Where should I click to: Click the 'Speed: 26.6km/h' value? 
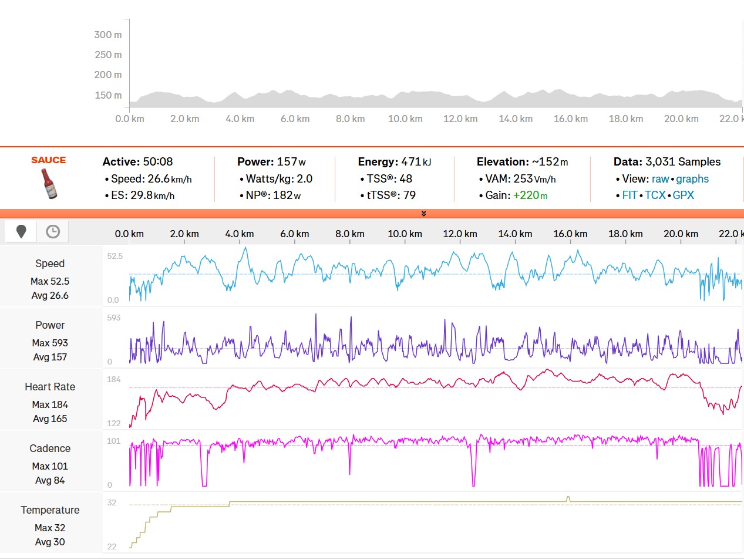pyautogui.click(x=152, y=179)
